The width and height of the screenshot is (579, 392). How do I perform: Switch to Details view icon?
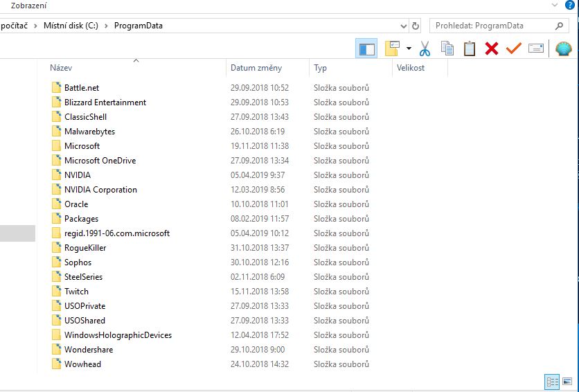(553, 382)
